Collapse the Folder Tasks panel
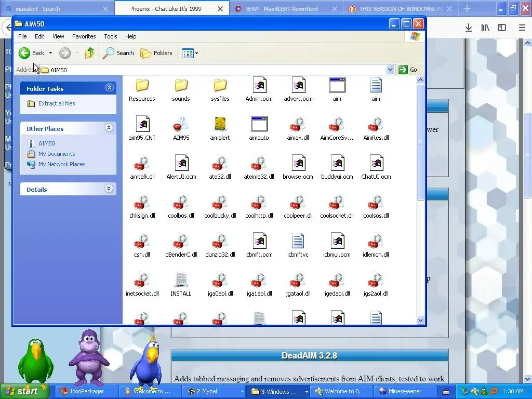The width and height of the screenshot is (532, 399). click(109, 88)
